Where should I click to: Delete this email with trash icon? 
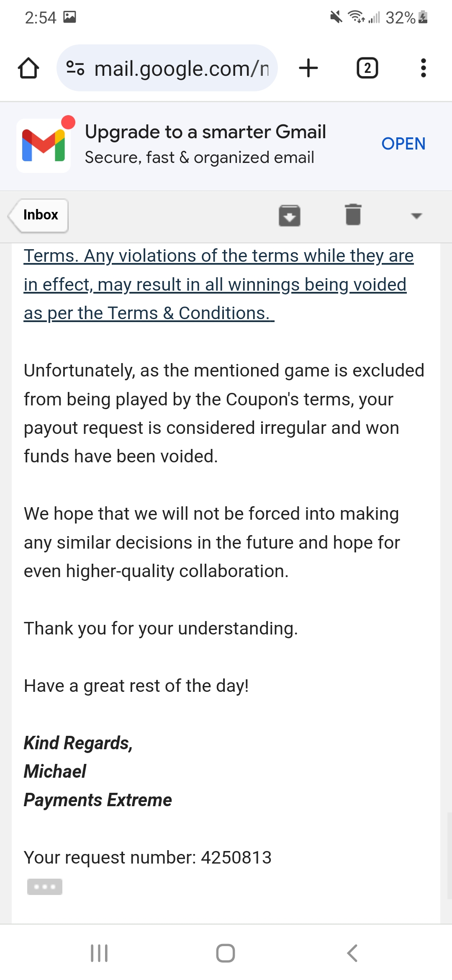[x=353, y=214]
